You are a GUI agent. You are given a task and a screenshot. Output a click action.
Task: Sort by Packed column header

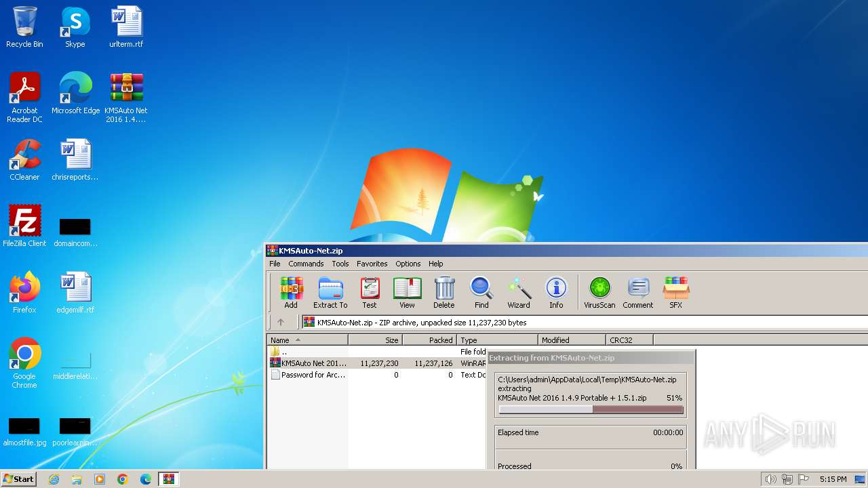(x=430, y=340)
